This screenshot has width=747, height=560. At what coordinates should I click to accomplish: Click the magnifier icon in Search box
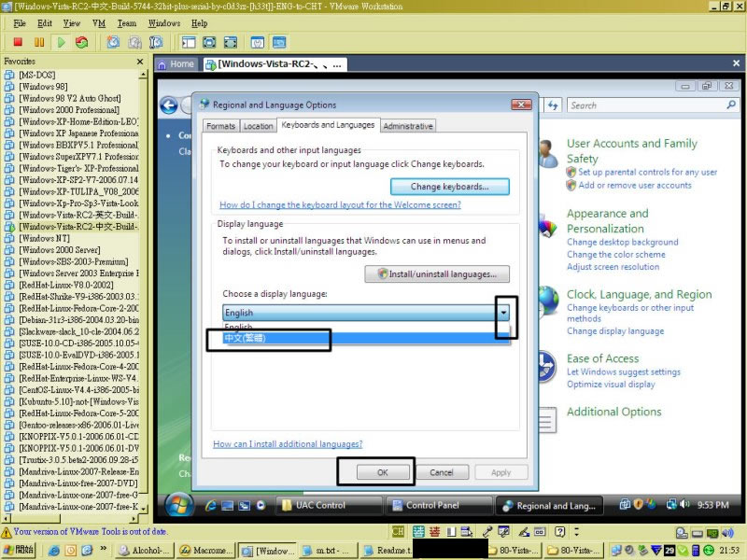point(731,105)
